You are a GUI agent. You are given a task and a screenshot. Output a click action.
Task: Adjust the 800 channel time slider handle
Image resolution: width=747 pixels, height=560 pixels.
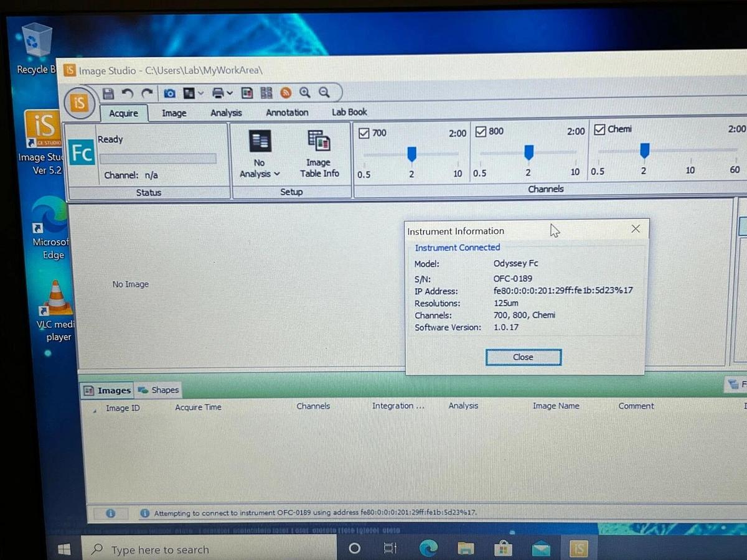point(529,152)
